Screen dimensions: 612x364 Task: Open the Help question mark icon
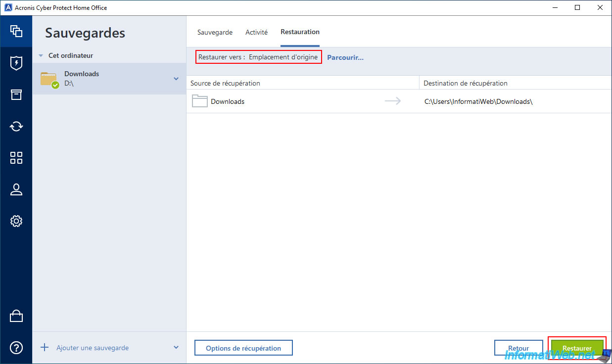[x=16, y=348]
